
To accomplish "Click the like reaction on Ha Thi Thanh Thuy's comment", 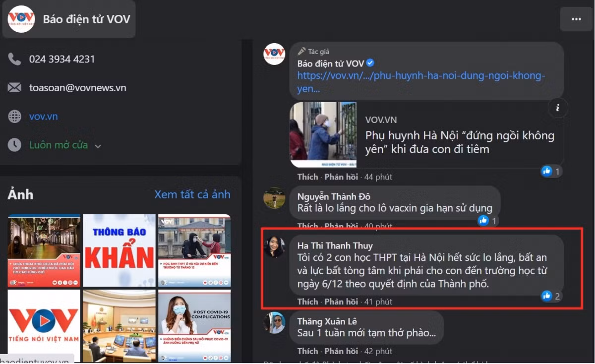I will pos(547,296).
